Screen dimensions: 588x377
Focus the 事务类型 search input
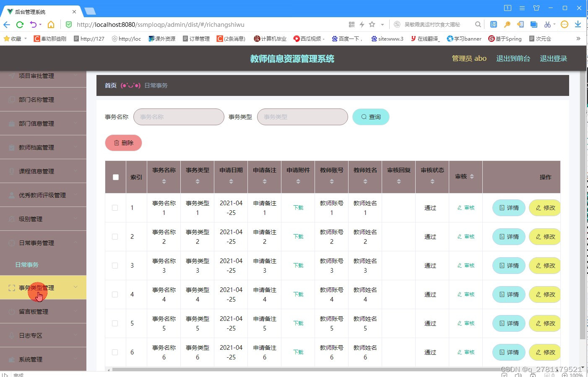click(302, 117)
